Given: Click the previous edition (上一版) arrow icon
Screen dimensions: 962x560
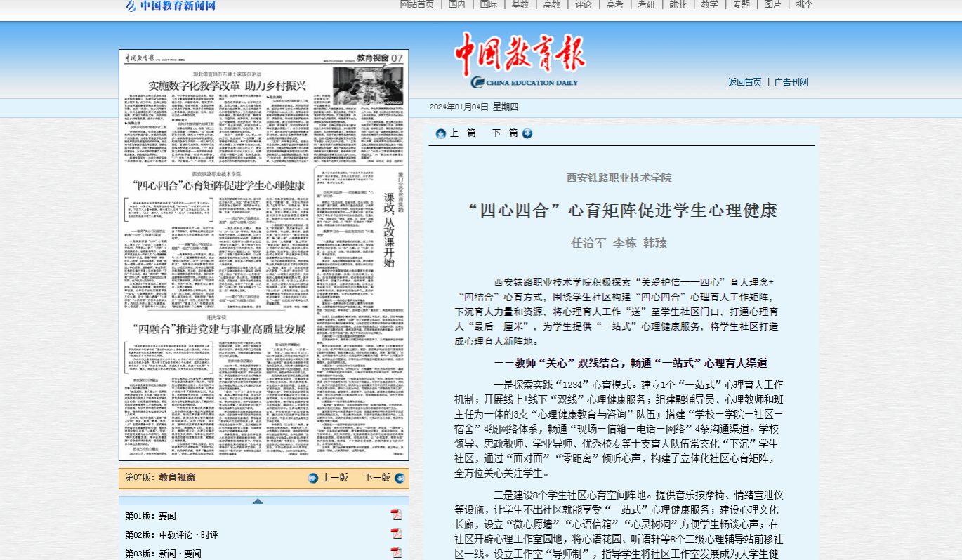Looking at the screenshot, I should (x=313, y=478).
